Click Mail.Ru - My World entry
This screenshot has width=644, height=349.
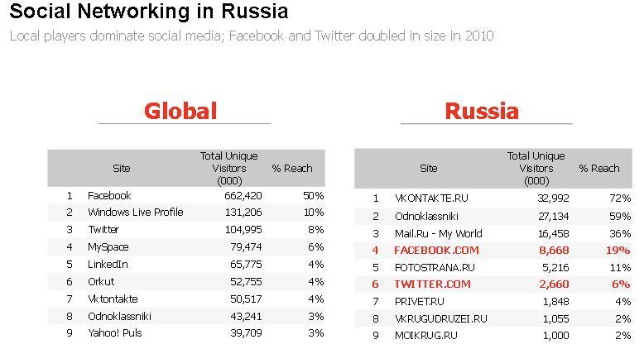tap(438, 234)
